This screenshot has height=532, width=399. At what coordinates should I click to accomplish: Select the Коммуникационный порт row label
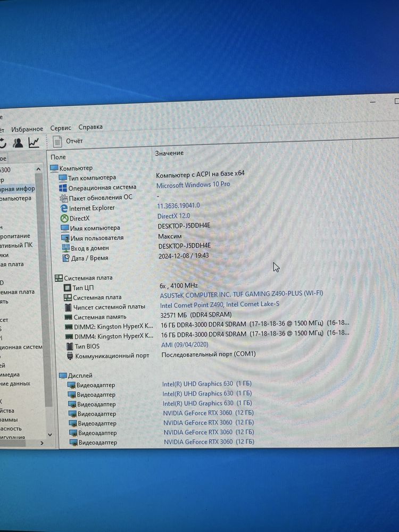112,356
